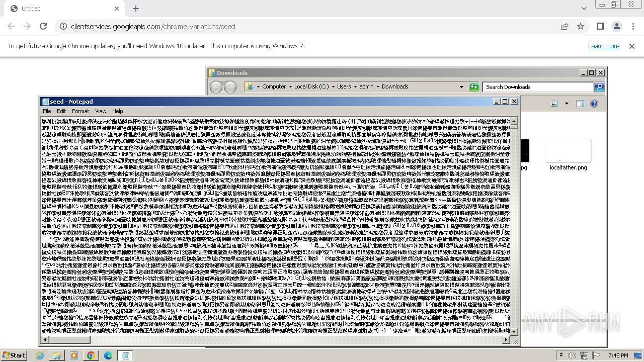This screenshot has width=644, height=362.
Task: Open Explorer help button
Action: (594, 104)
